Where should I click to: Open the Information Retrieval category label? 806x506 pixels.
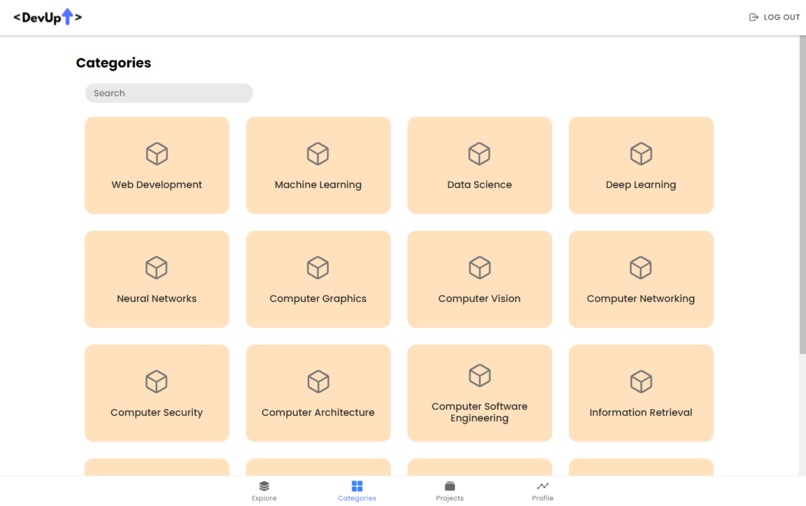641,412
